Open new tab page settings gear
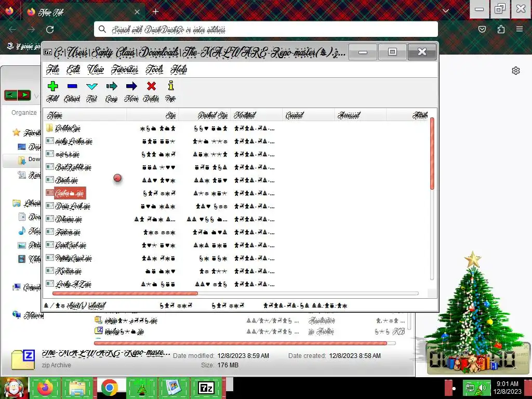The image size is (532, 399). (x=516, y=71)
